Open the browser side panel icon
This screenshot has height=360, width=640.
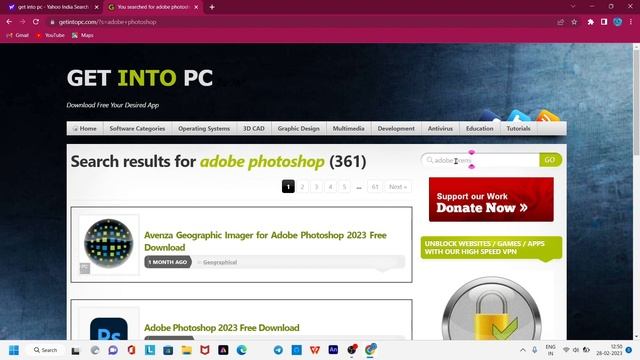604,22
